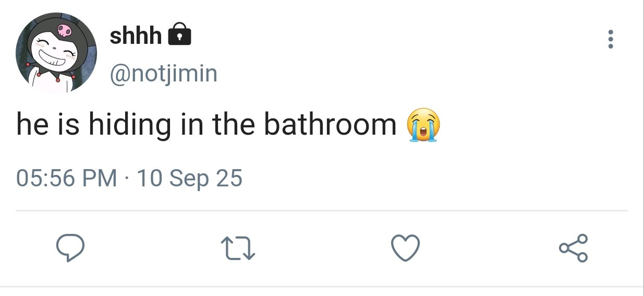Image resolution: width=644 pixels, height=296 pixels.
Task: Click the 05:56 PM timestamp
Action: click(x=67, y=179)
